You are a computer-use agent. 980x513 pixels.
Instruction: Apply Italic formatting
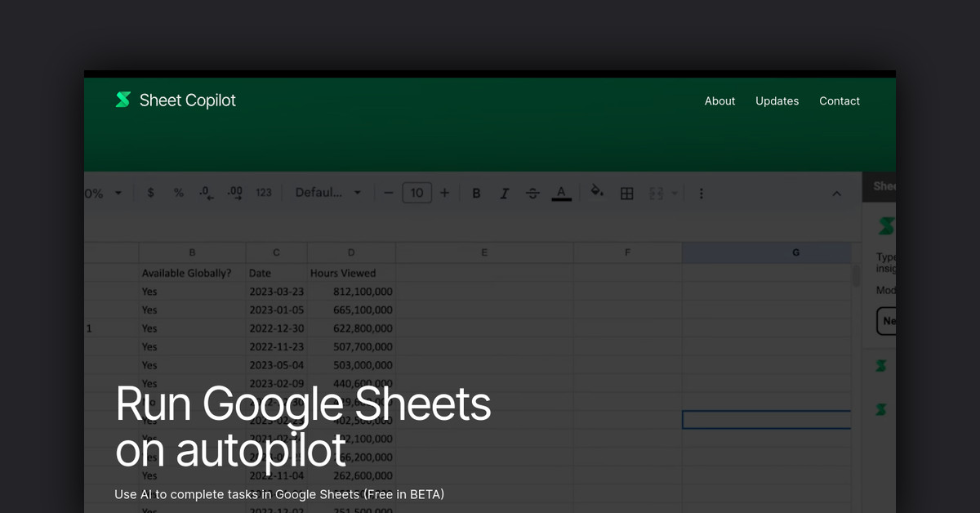click(x=504, y=193)
